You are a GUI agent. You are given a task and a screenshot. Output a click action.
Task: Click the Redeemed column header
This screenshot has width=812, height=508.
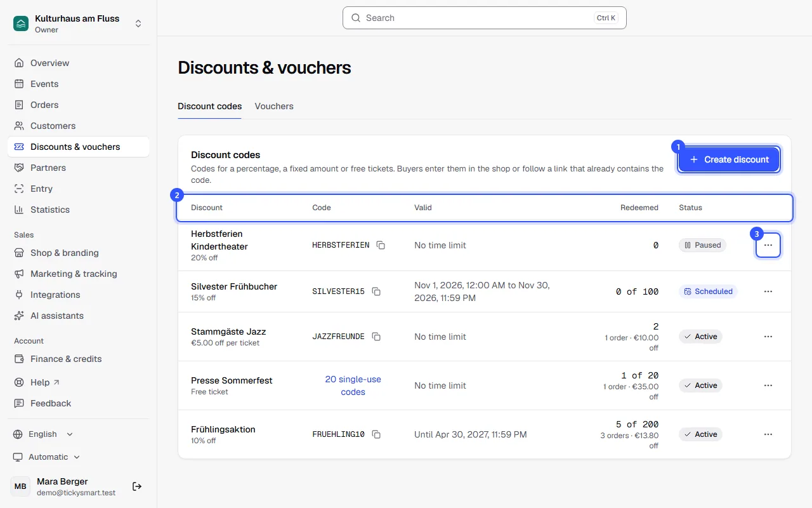click(639, 208)
